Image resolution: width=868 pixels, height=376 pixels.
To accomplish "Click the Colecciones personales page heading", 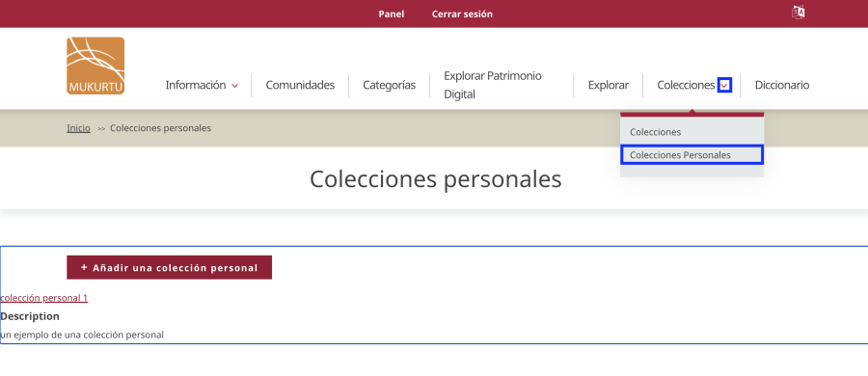I will pos(435,179).
